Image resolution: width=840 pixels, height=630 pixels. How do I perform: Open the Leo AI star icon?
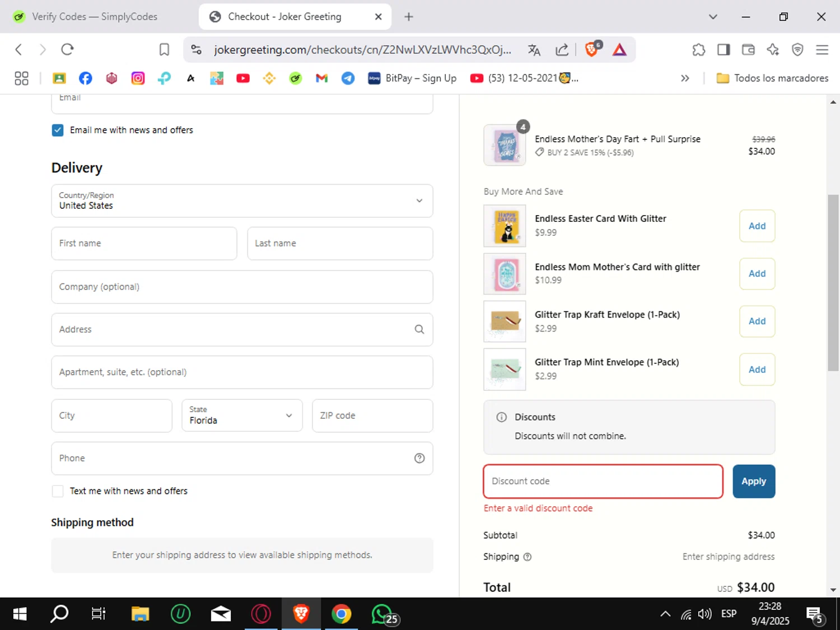tap(773, 50)
